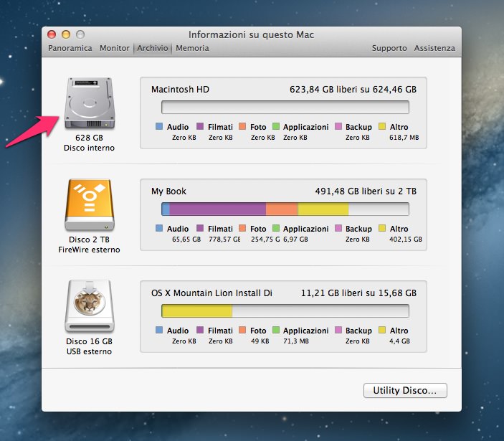504x441 pixels.
Task: Click the '628 GB' label under internal disk
Action: (89, 138)
